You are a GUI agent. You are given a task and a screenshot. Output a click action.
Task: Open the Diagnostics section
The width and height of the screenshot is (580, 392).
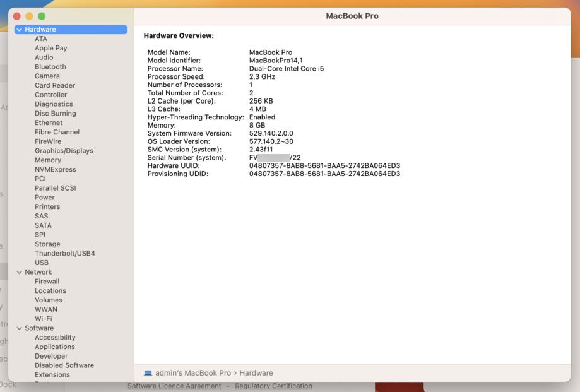[x=54, y=104]
